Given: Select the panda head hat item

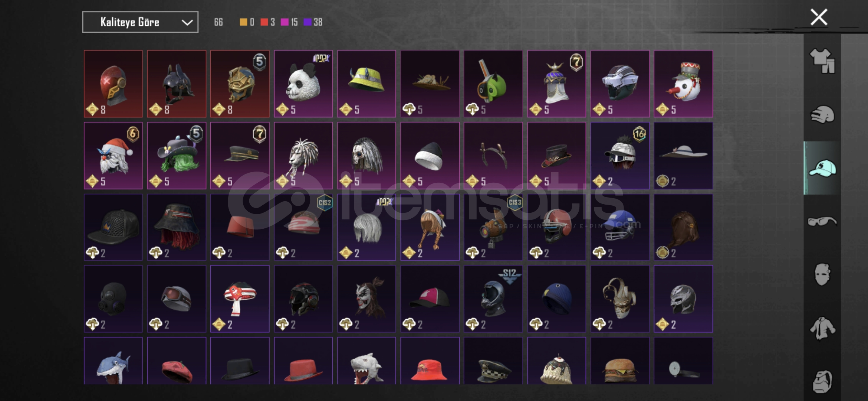Looking at the screenshot, I should pos(303,84).
